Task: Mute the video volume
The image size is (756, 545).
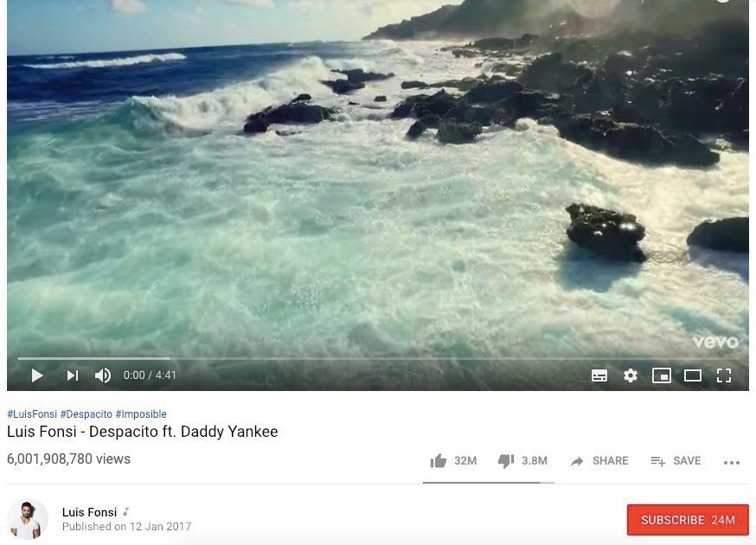Action: (x=103, y=375)
